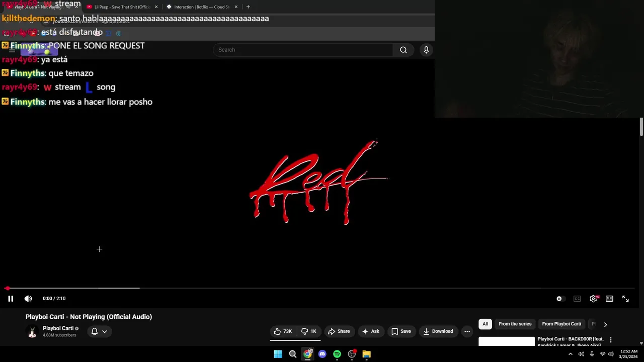The width and height of the screenshot is (644, 362).
Task: Dislike the video
Action: (x=309, y=331)
